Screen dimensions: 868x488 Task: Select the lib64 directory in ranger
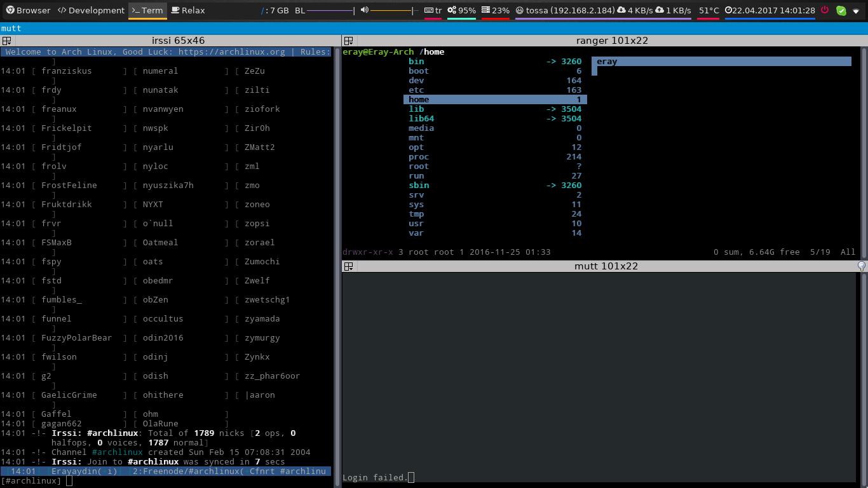tap(495, 119)
